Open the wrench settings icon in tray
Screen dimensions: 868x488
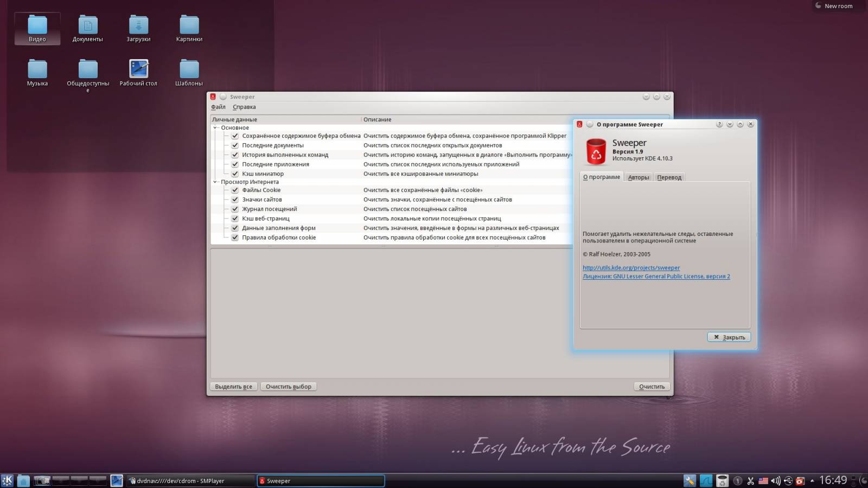[x=690, y=480]
